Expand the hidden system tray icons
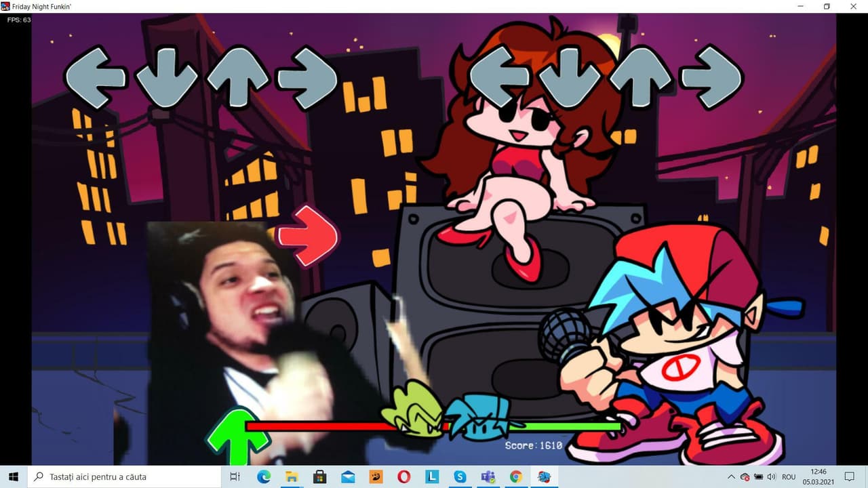The image size is (868, 488). tap(732, 476)
